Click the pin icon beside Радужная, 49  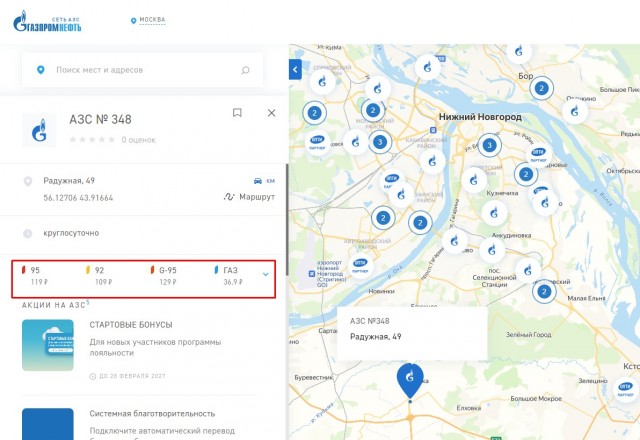click(28, 181)
